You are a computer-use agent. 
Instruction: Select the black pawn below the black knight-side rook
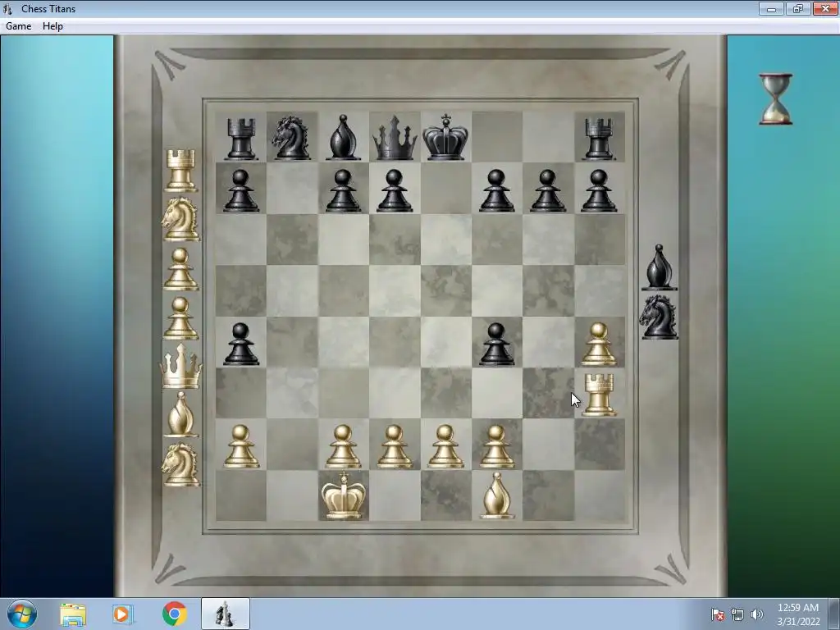241,190
